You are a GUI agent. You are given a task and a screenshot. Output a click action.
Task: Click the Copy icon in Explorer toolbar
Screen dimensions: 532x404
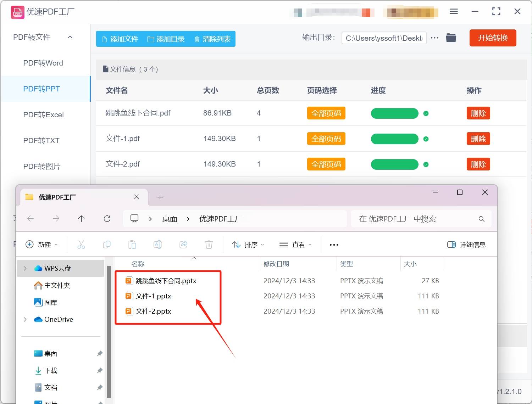(x=107, y=245)
